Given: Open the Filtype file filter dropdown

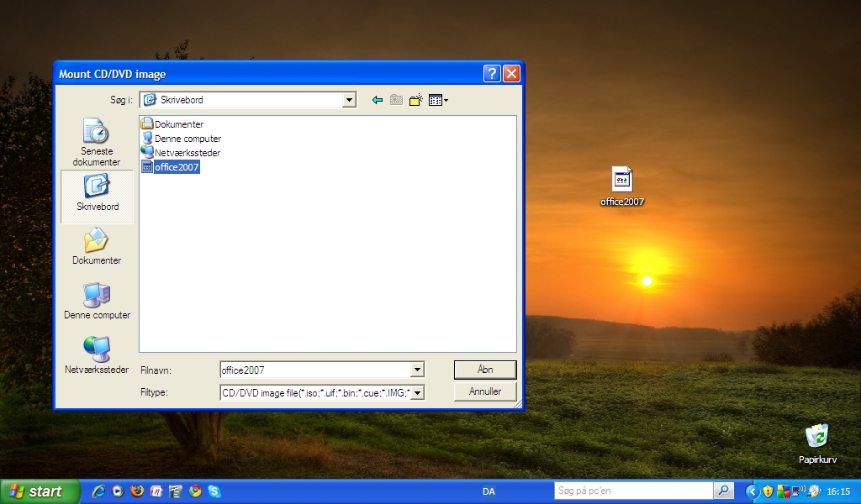Looking at the screenshot, I should click(x=417, y=392).
